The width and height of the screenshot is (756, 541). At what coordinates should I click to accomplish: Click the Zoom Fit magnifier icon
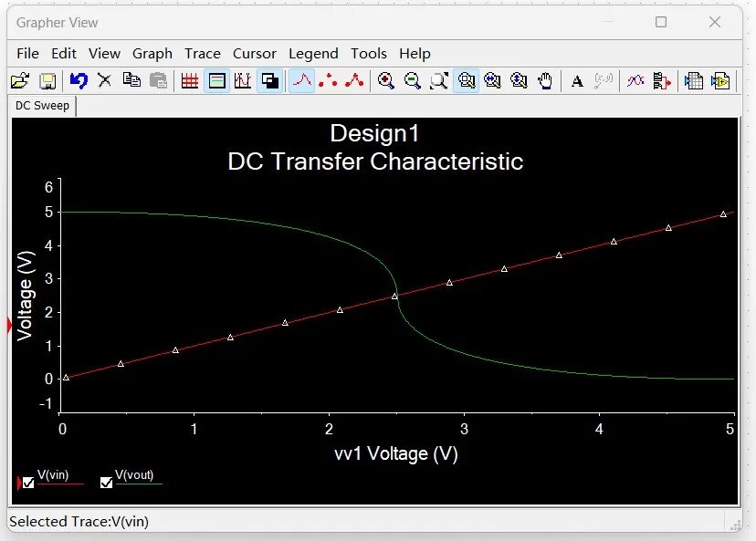tap(439, 81)
